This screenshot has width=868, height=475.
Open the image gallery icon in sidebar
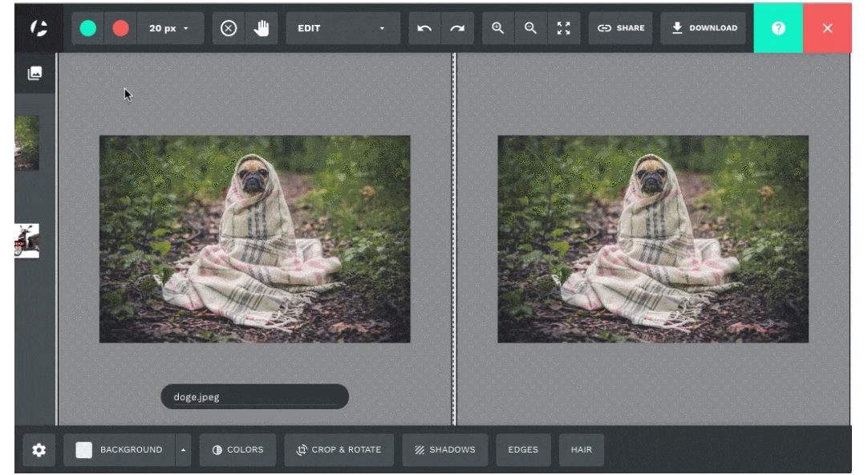point(34,73)
